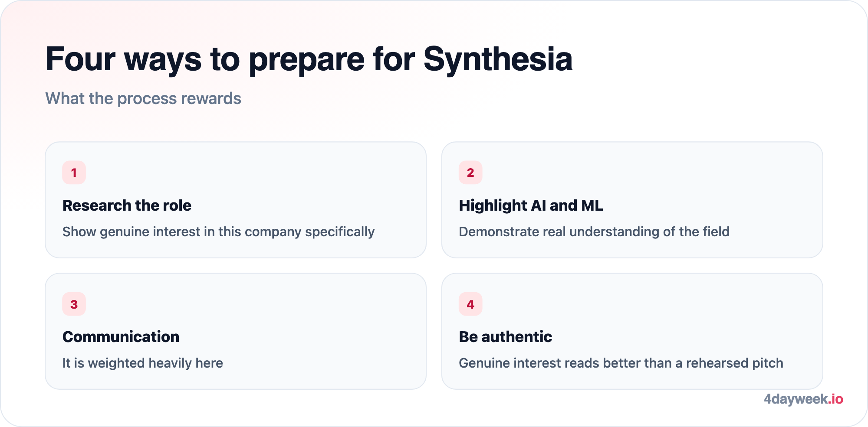Image resolution: width=868 pixels, height=427 pixels.
Task: Click the word 'Synthesia' in the title
Action: pos(498,59)
